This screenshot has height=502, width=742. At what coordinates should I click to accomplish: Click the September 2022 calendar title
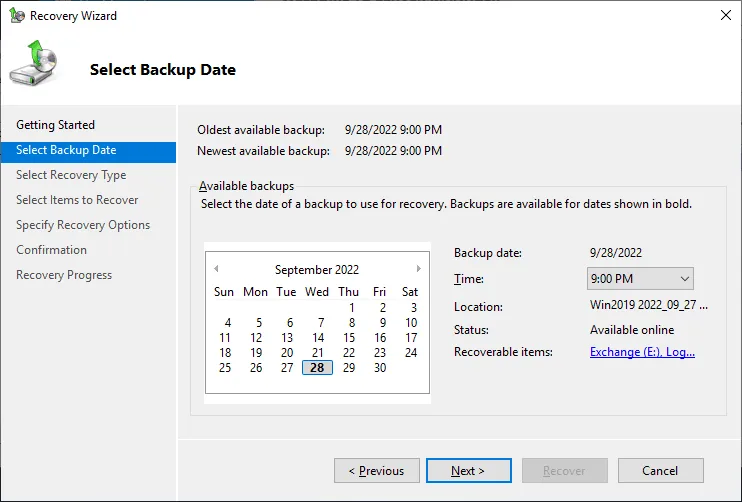point(317,270)
